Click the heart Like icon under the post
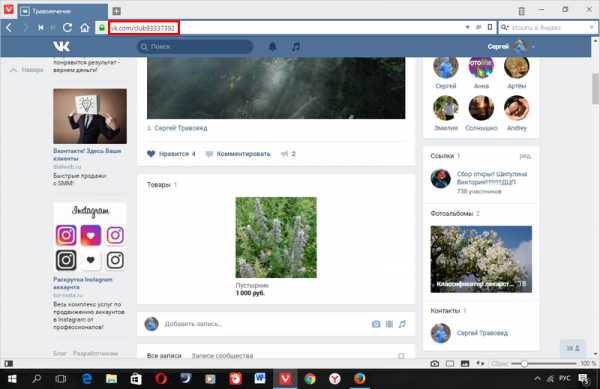 pos(151,154)
